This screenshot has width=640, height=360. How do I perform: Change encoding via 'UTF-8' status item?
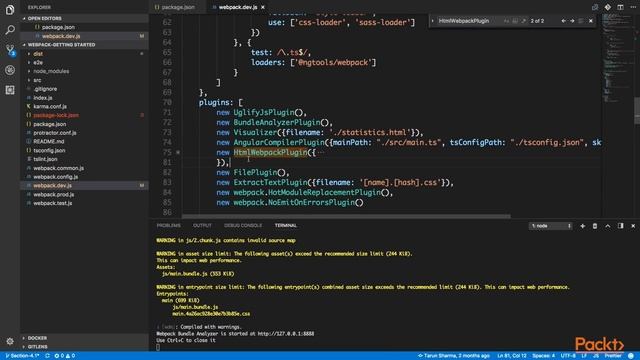tap(568, 356)
